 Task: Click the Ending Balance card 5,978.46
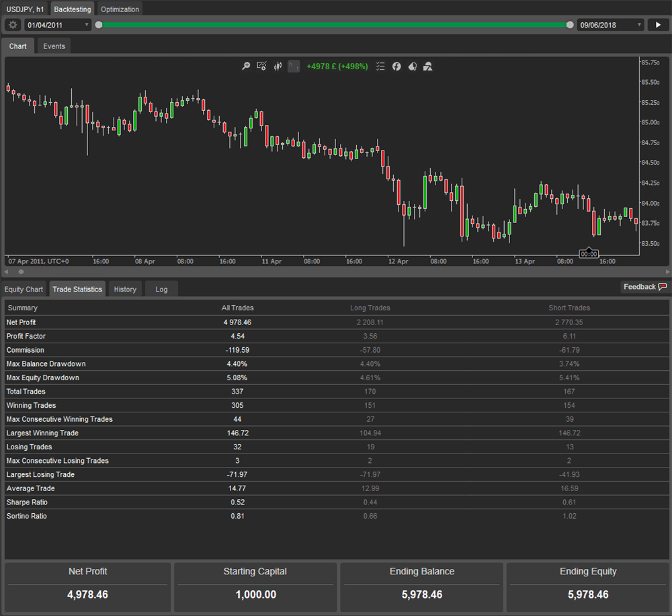coord(422,587)
